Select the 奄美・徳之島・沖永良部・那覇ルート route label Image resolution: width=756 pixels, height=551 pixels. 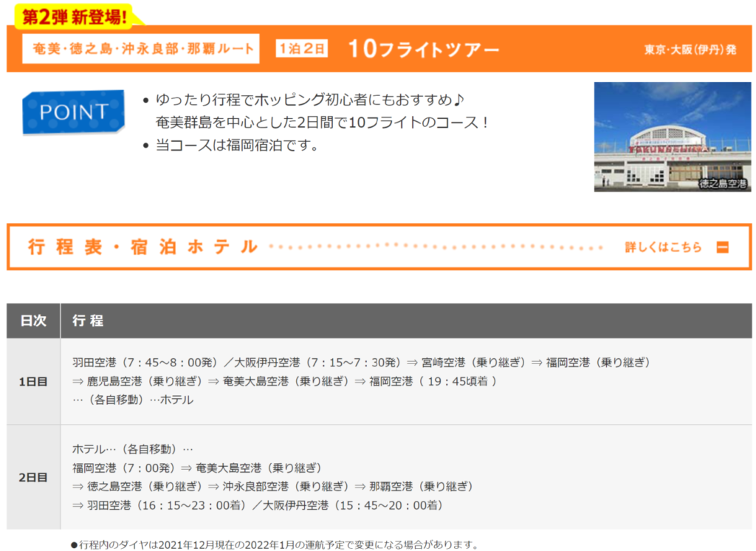coord(140,49)
